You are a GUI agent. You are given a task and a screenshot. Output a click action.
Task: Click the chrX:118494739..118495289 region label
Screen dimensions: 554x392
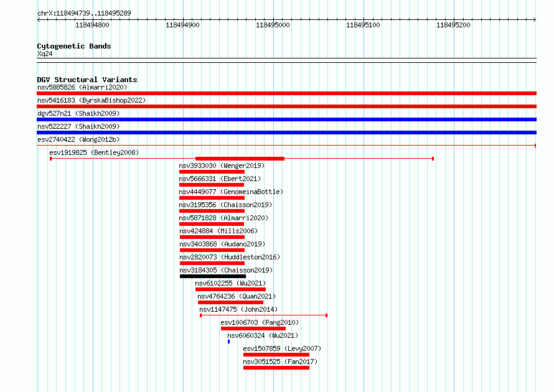(84, 13)
